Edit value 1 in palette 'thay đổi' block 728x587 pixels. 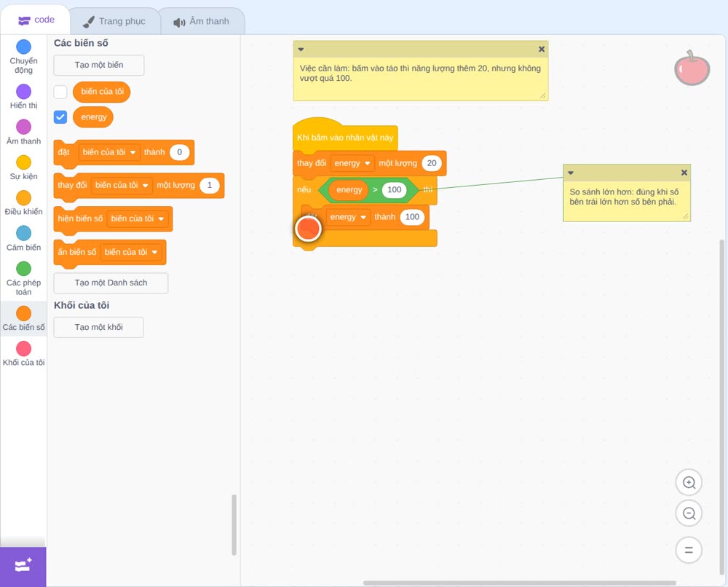(x=210, y=185)
